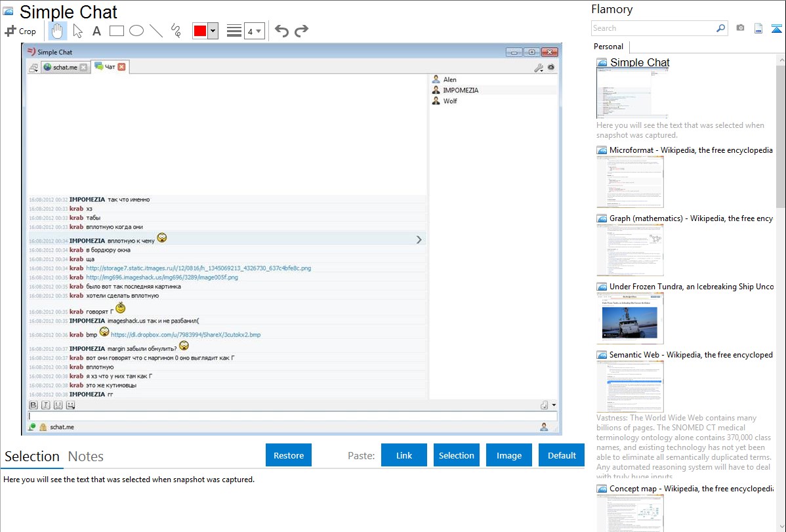Click the Flamory search field
Viewport: 786px width, 532px height.
[653, 28]
